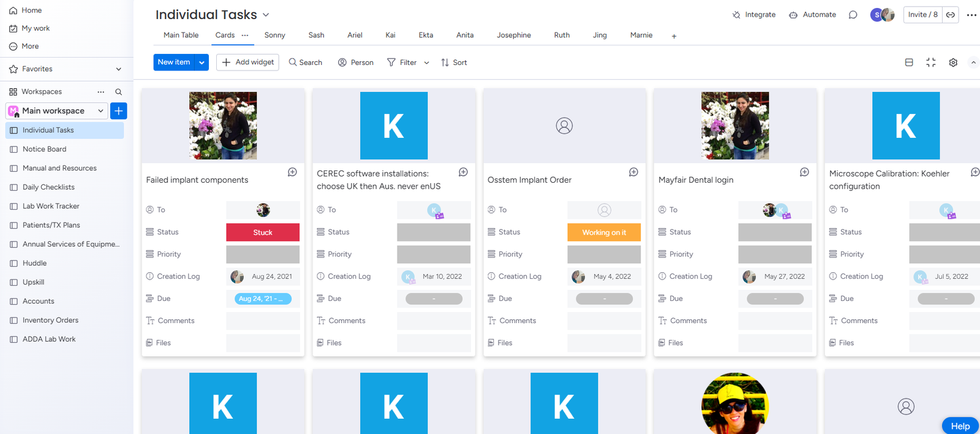Expand the Favorites section
The width and height of the screenshot is (980, 434).
[x=118, y=69]
